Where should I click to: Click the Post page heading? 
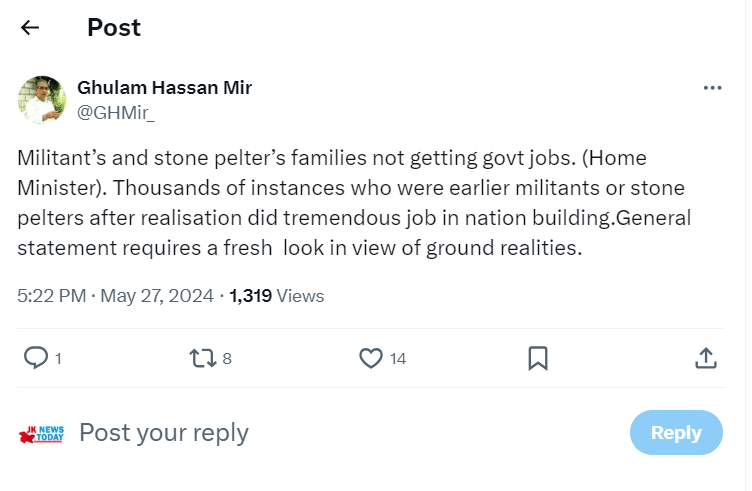click(x=114, y=28)
